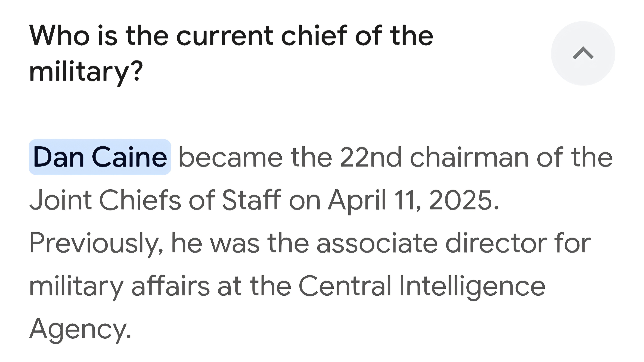644x362 pixels.
Task: Click the word "chairman" in the answer
Action: tap(469, 157)
